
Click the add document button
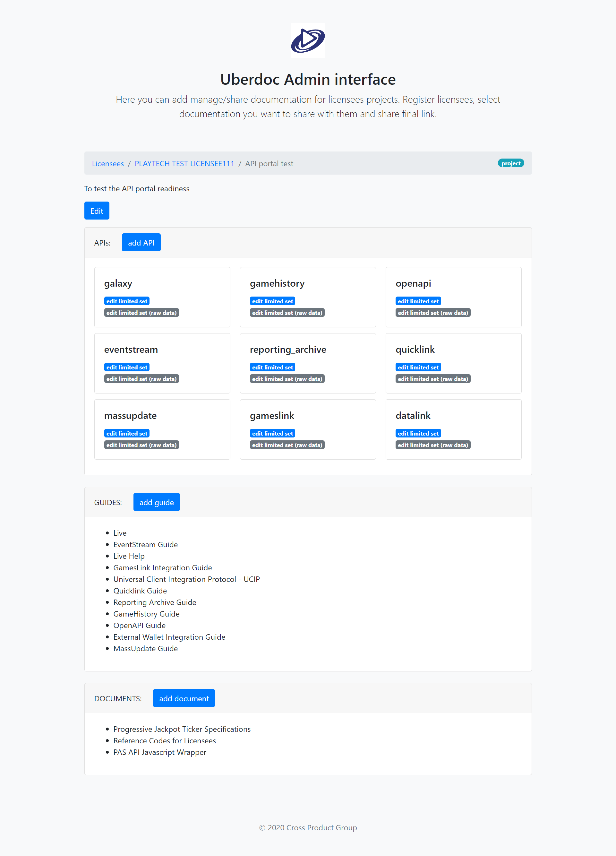(x=184, y=698)
